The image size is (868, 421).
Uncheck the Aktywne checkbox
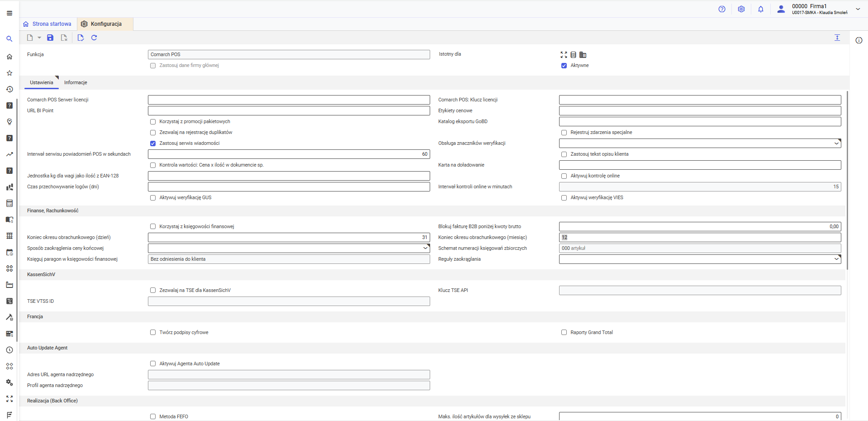coord(564,66)
